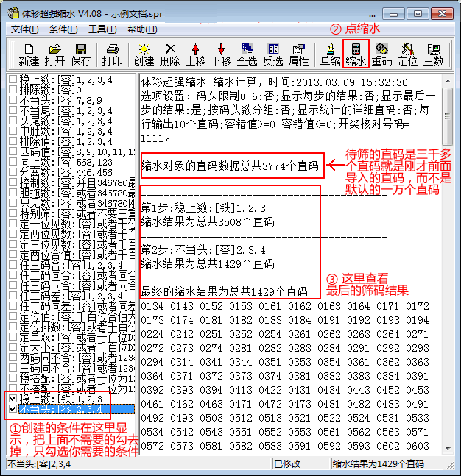
Task: Invert the selection with 反选 icon
Action: 273,55
